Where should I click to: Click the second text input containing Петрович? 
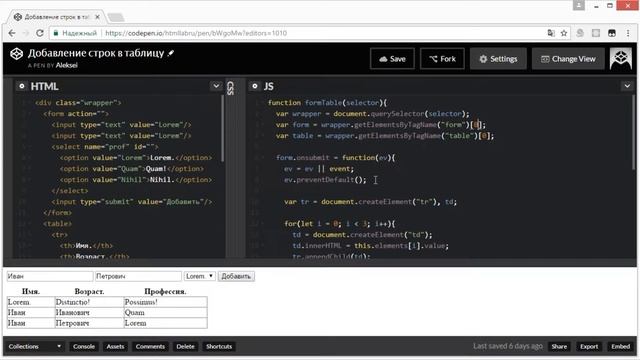[138, 276]
